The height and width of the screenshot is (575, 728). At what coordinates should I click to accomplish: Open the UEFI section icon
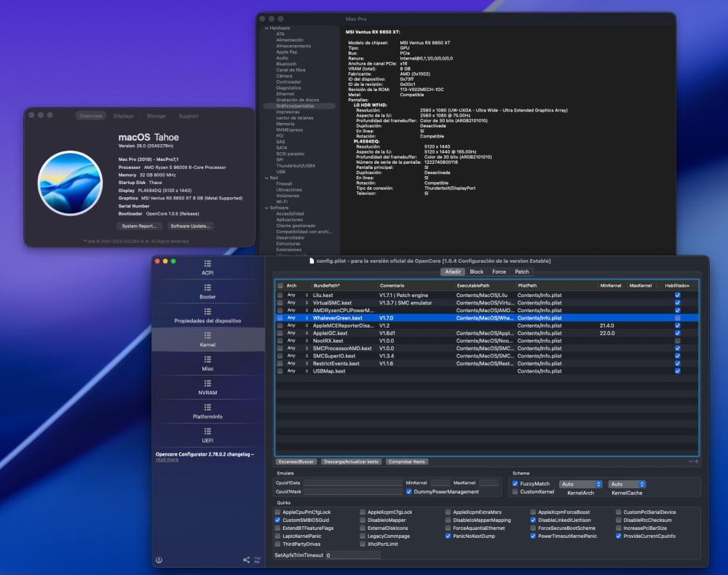click(x=207, y=431)
